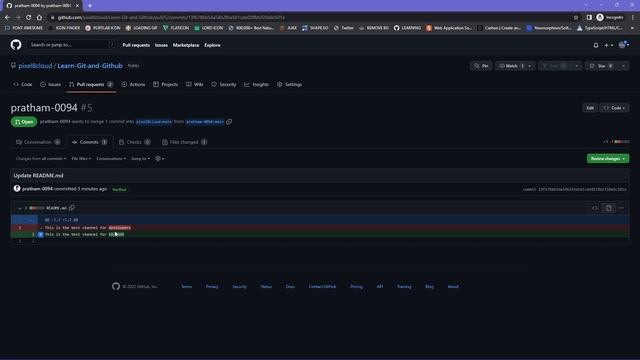The height and width of the screenshot is (360, 640).
Task: Open the pratham-0094 committer link
Action: coord(37,189)
